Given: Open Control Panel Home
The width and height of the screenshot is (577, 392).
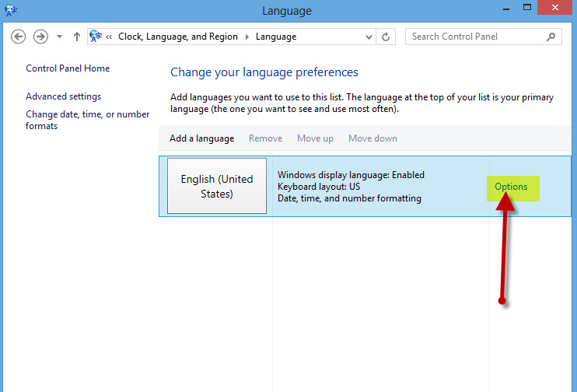Looking at the screenshot, I should click(x=68, y=68).
